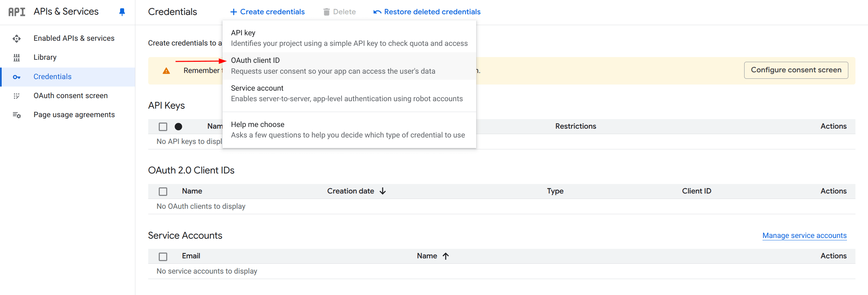Click Configure consent screen button

[x=796, y=70]
